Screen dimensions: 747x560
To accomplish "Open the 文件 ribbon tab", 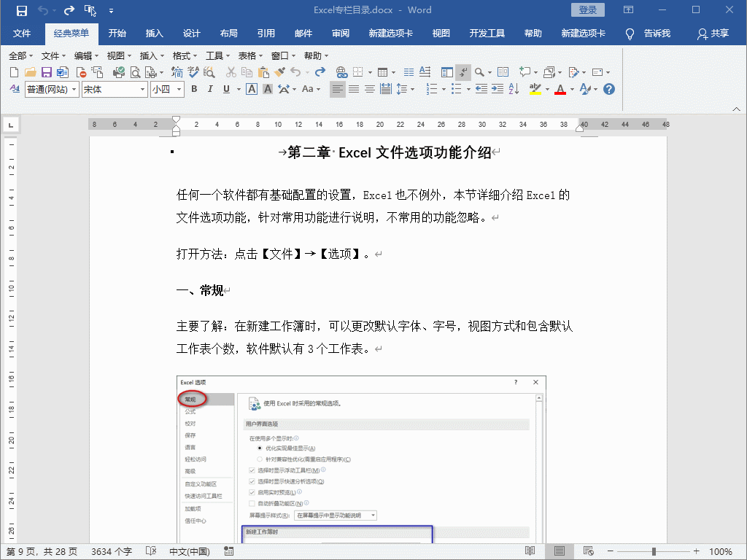I will [22, 34].
